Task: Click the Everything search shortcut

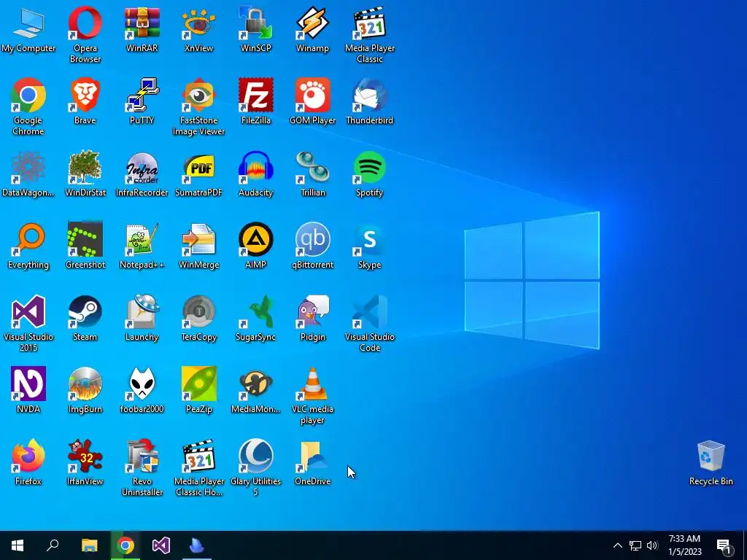Action: (x=28, y=246)
